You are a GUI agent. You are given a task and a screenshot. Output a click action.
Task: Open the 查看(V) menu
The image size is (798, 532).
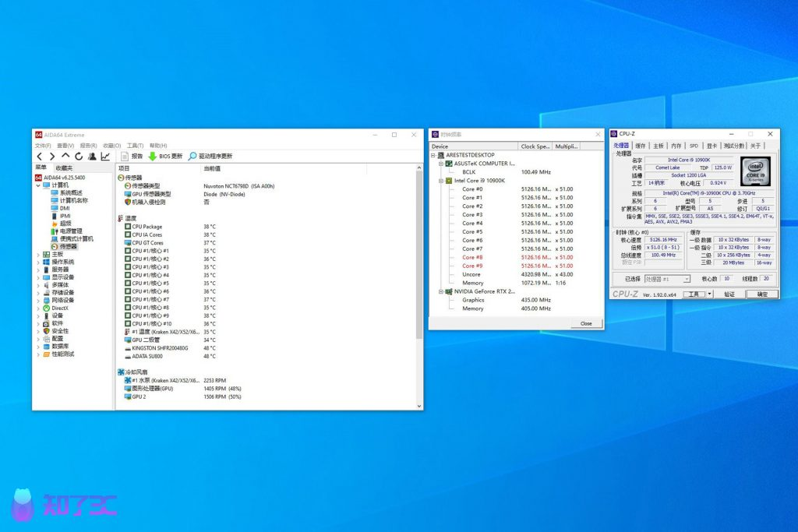65,146
